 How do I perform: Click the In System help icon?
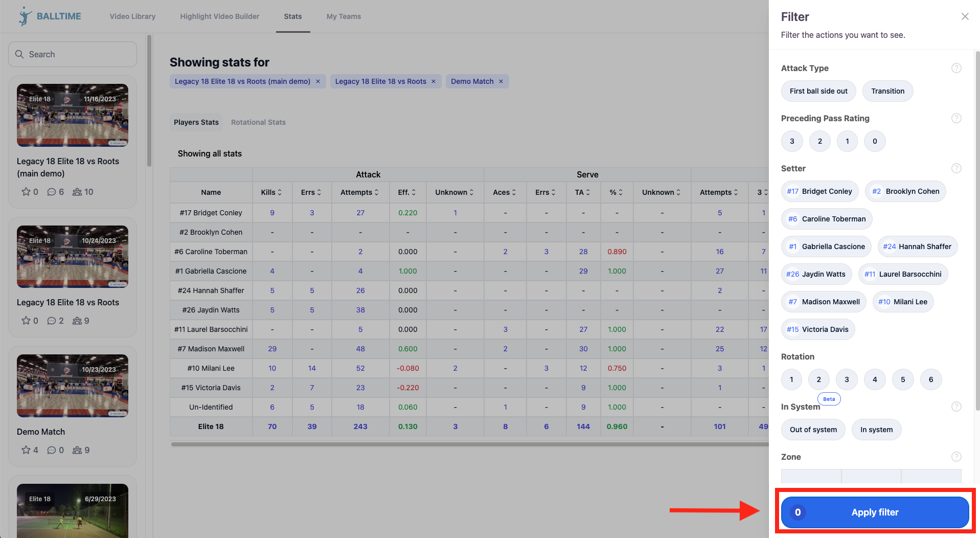click(x=956, y=407)
